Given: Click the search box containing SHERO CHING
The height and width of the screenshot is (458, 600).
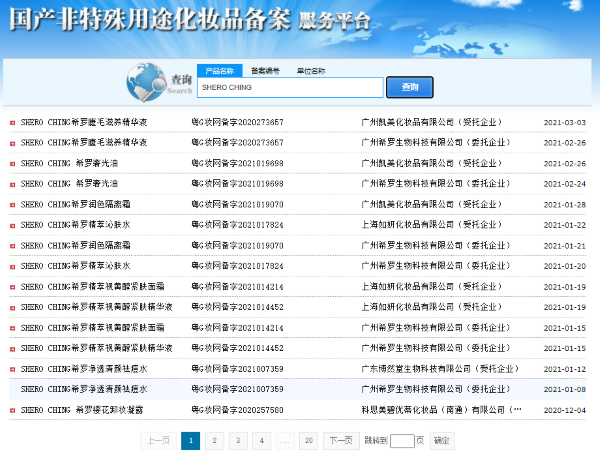Looking at the screenshot, I should pos(289,88).
